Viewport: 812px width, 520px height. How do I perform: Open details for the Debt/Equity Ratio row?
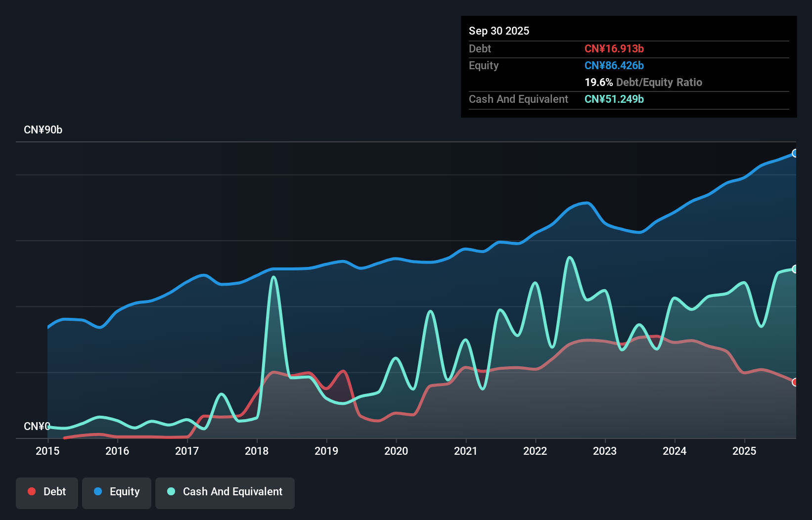[643, 83]
